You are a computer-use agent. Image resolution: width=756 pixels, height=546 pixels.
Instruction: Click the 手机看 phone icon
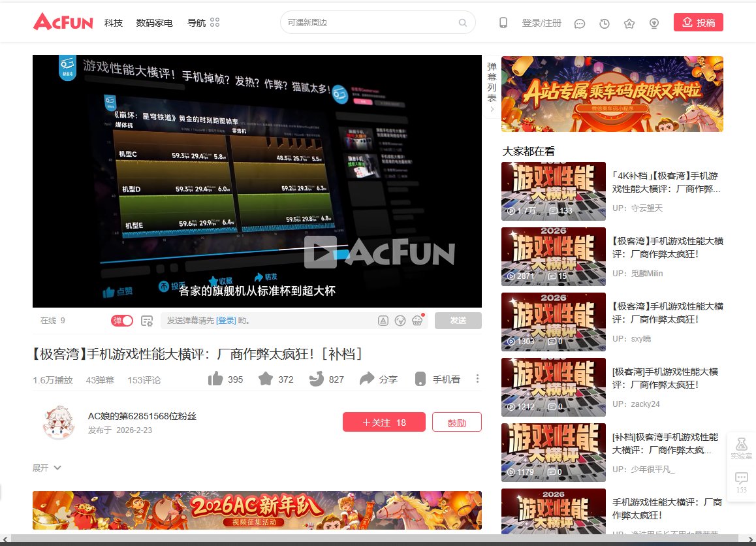[x=420, y=379]
